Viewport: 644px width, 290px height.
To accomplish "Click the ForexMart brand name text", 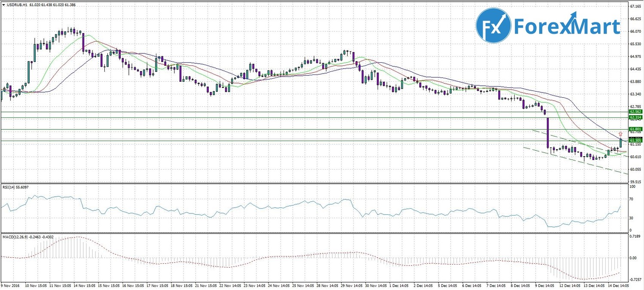I will [x=567, y=27].
